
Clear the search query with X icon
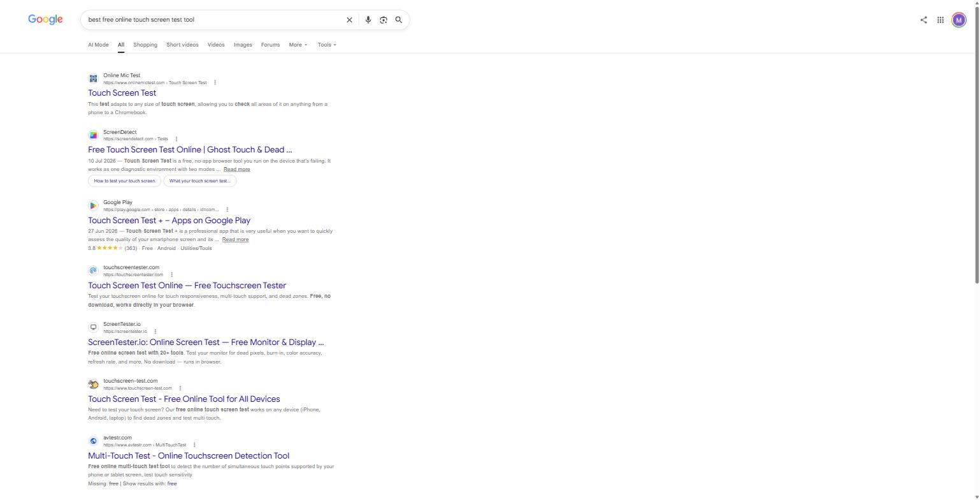pos(349,20)
